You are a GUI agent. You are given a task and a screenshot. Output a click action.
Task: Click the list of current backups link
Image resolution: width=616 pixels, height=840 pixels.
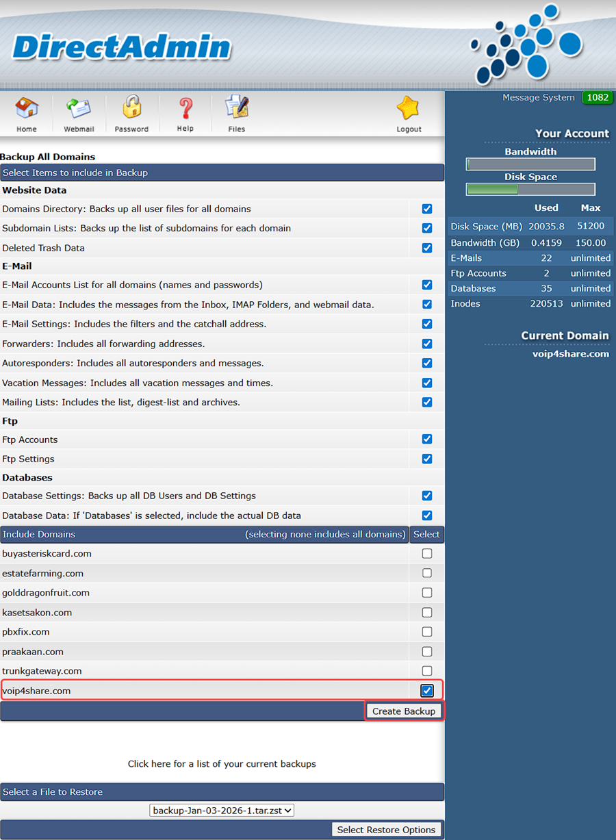click(222, 764)
